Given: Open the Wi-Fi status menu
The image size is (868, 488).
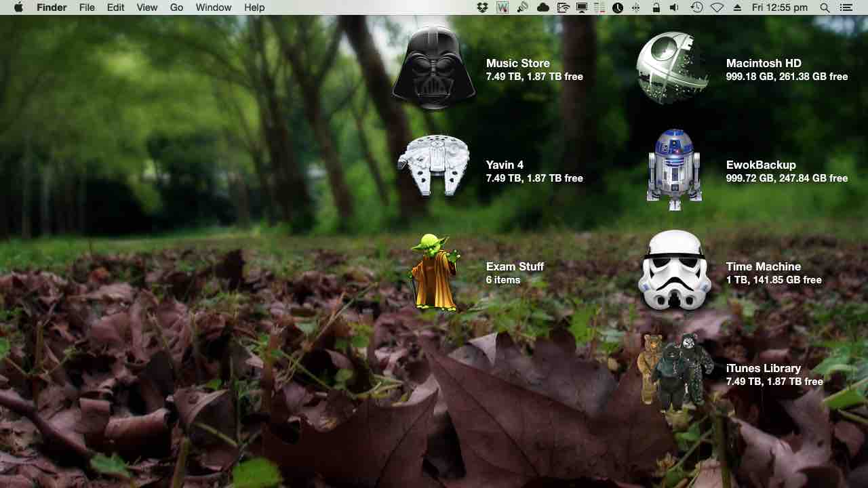Looking at the screenshot, I should (717, 7).
